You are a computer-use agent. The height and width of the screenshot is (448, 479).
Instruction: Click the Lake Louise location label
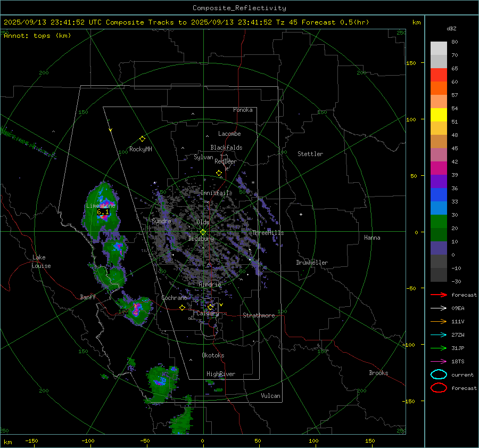tap(41, 262)
